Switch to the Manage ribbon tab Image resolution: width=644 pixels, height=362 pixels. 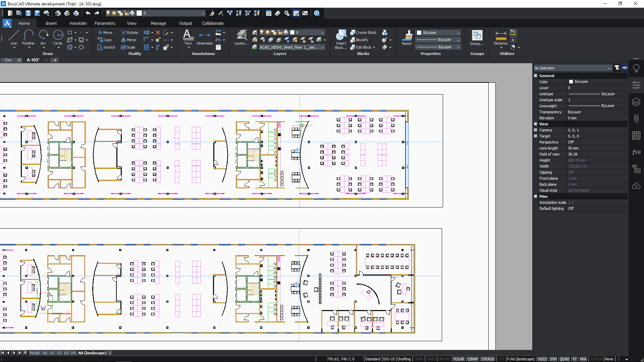click(x=158, y=23)
